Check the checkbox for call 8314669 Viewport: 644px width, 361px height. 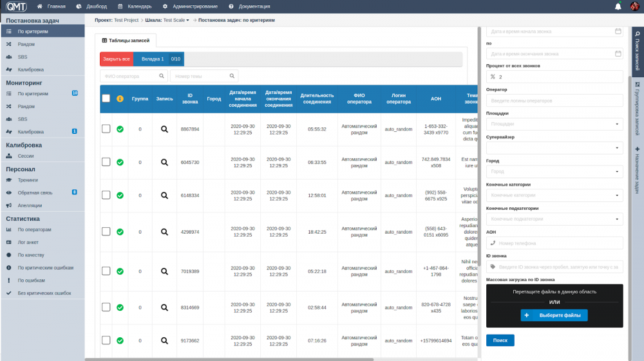coord(106,307)
